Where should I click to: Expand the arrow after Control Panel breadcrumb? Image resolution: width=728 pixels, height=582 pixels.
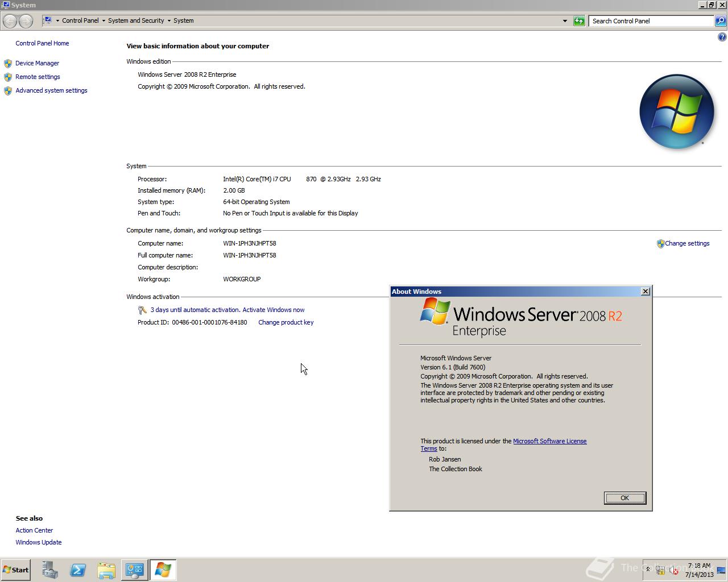[x=104, y=20]
